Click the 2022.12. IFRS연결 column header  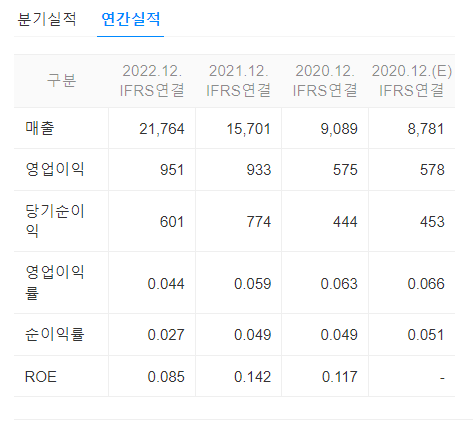tap(152, 80)
